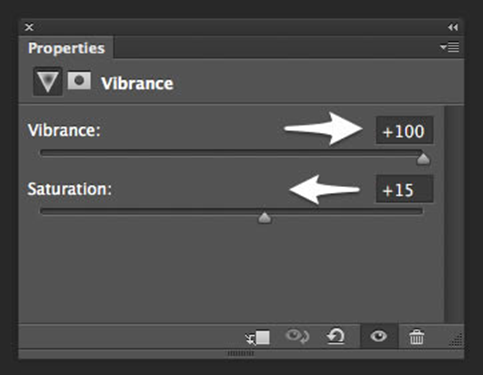Click the Vibrance adjustment icon

47,82
